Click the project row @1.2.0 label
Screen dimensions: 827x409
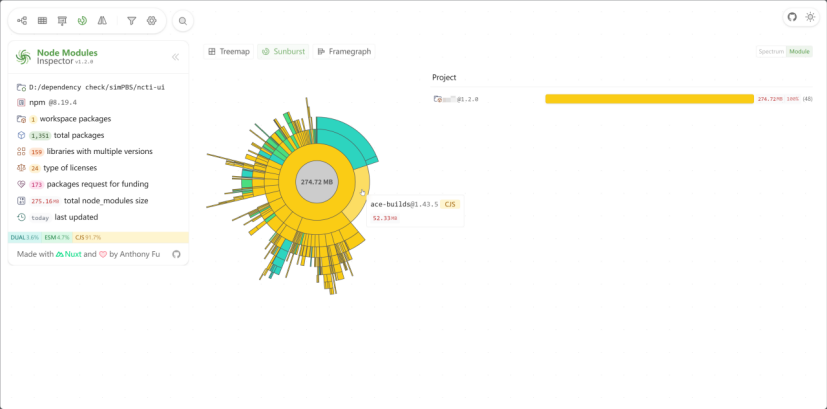467,99
